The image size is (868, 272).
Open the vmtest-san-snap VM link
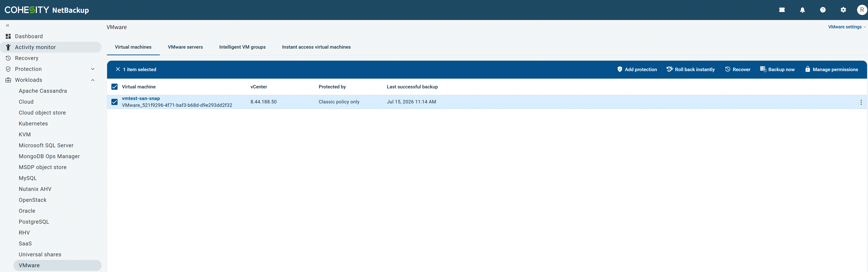click(141, 98)
